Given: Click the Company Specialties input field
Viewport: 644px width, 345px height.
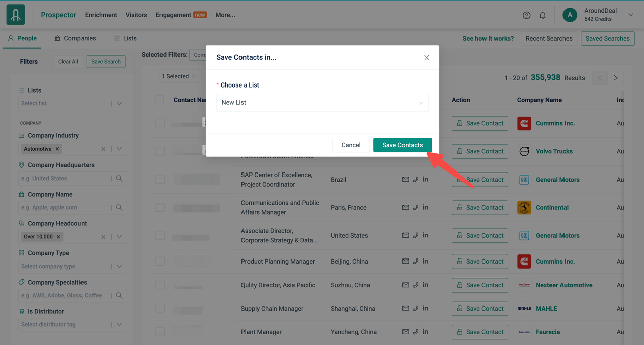Looking at the screenshot, I should pos(65,295).
